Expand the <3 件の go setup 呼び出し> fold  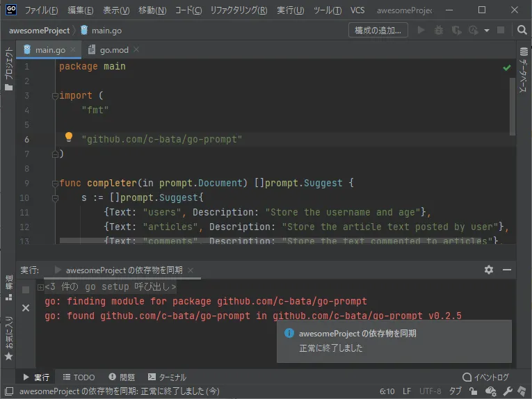point(40,288)
